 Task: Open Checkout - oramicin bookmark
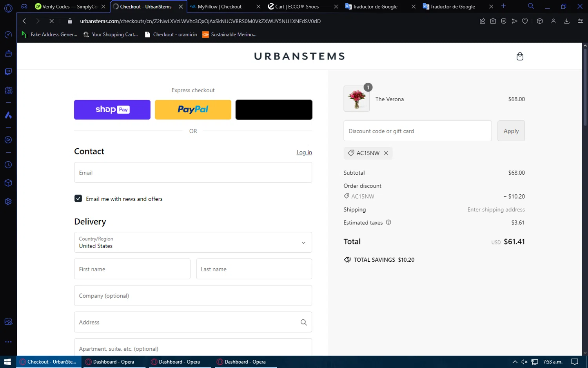click(x=171, y=35)
